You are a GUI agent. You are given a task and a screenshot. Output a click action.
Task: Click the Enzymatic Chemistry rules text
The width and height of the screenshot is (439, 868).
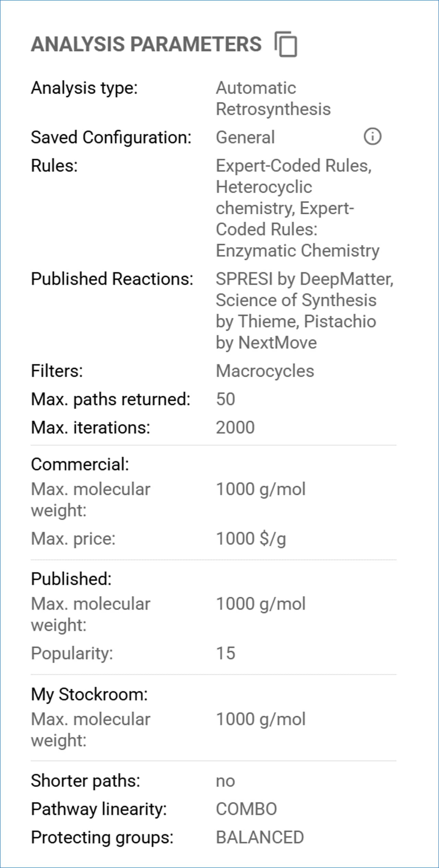point(298,251)
